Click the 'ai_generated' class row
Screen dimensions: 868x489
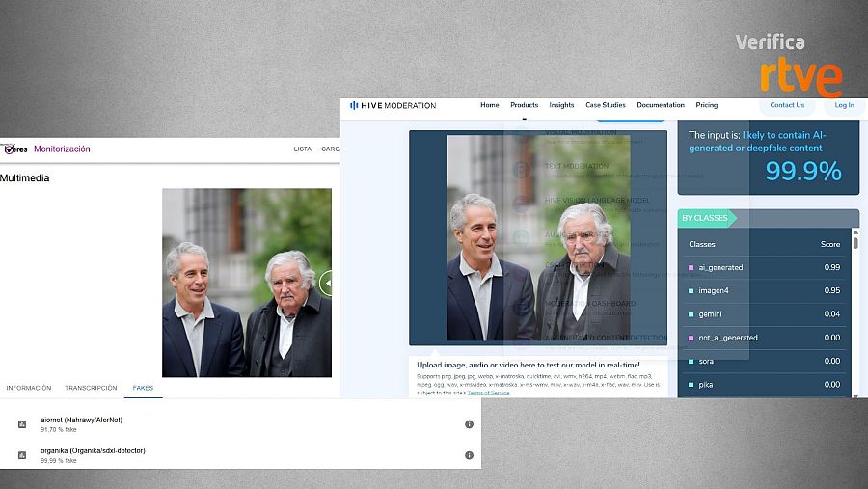[764, 267]
